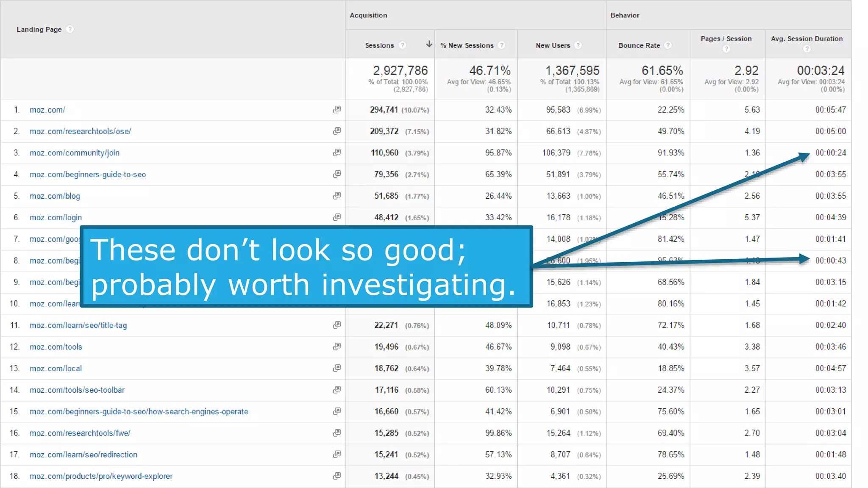Select average session duration 00:03:24 summary
The width and height of the screenshot is (868, 488).
(821, 70)
